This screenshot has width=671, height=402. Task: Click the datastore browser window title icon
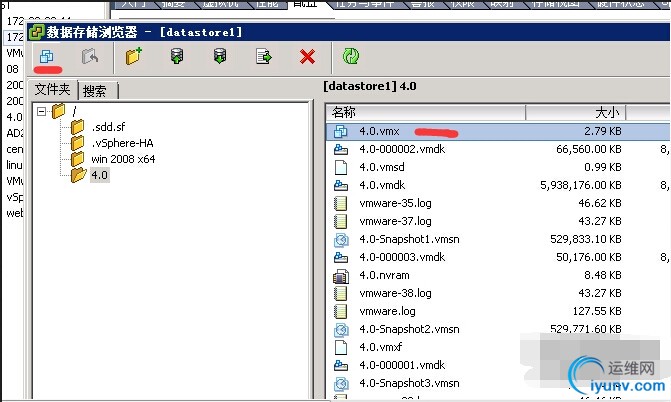tap(36, 32)
